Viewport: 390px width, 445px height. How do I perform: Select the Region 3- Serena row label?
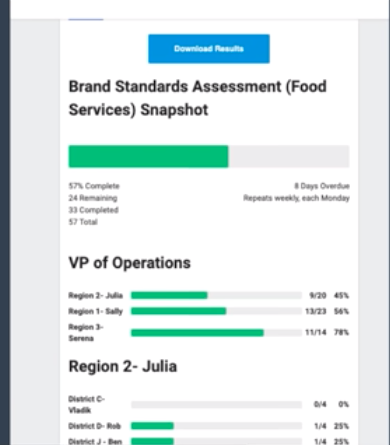(86, 333)
